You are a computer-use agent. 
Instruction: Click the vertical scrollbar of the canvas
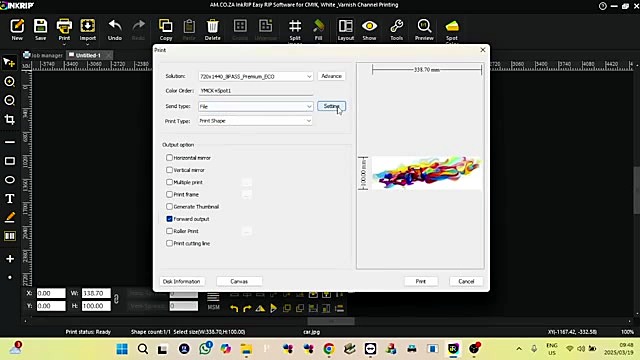pos(636,190)
